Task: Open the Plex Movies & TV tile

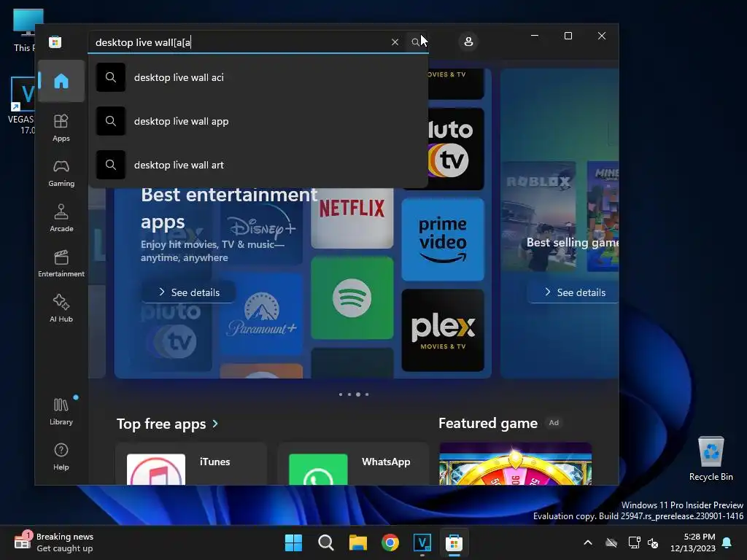Action: click(443, 330)
